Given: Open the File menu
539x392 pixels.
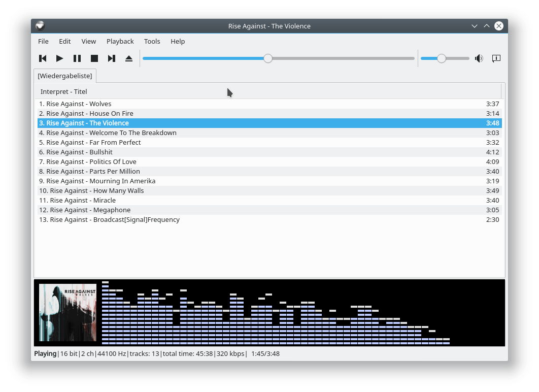Looking at the screenshot, I should point(43,41).
